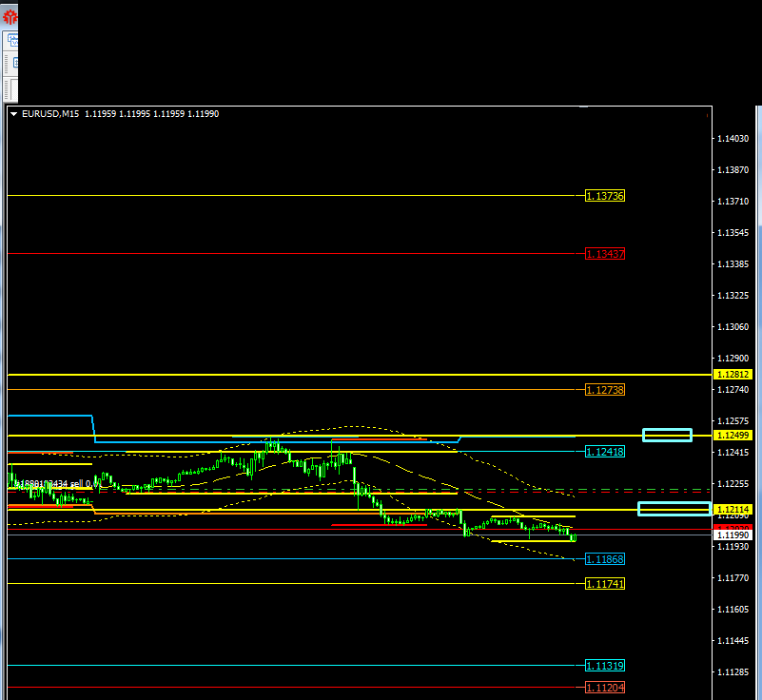Click the 1.11930 price scale value

(733, 547)
